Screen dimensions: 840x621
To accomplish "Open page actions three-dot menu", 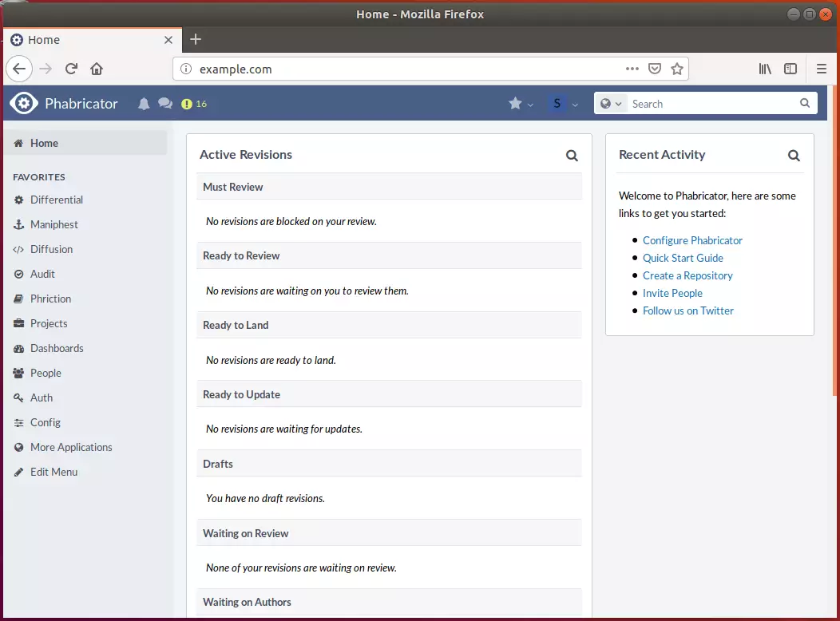I will pyautogui.click(x=632, y=69).
